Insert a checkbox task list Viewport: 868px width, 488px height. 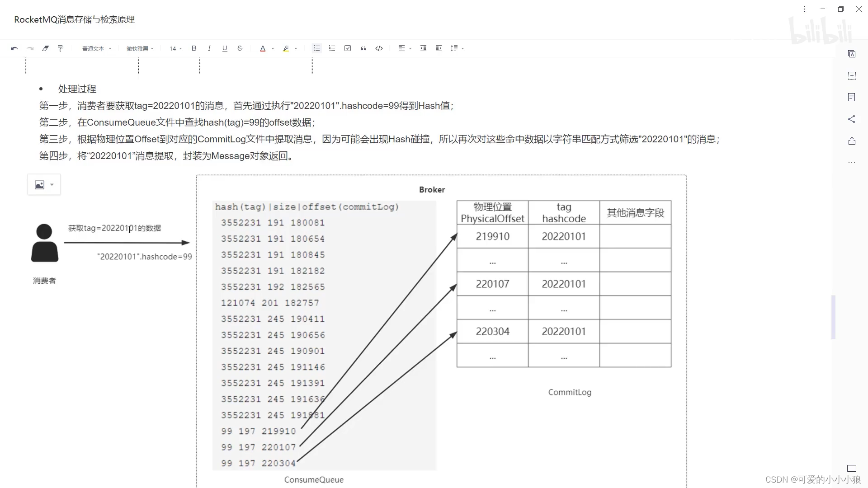click(348, 48)
